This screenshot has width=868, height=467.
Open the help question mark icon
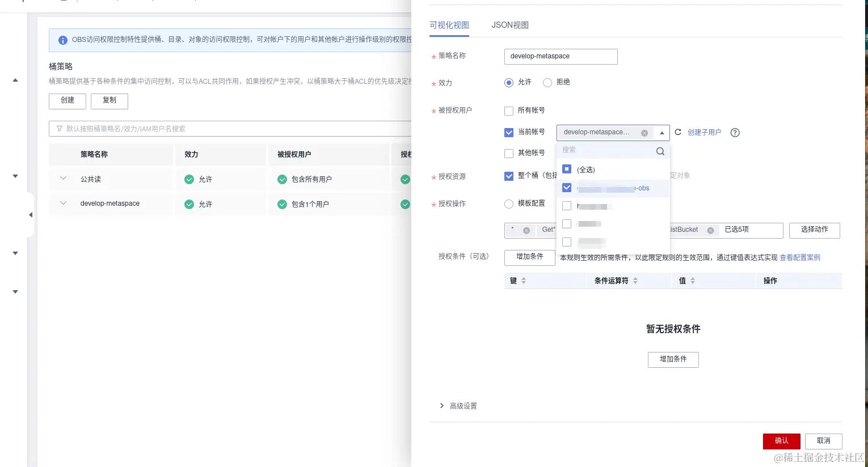[x=735, y=133]
